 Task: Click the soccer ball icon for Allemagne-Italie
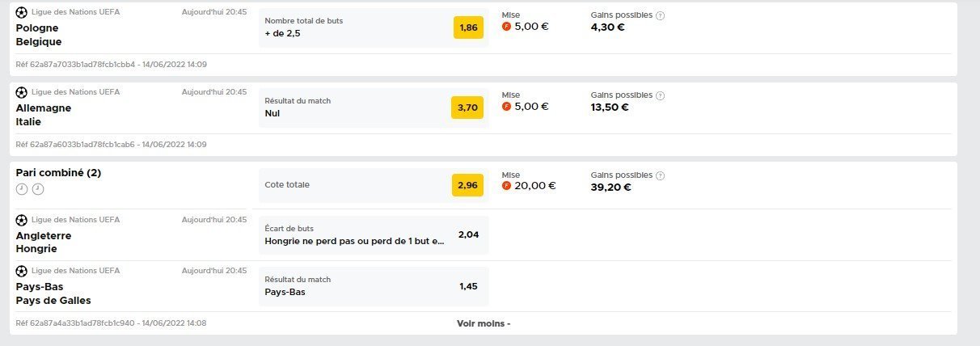(x=22, y=92)
